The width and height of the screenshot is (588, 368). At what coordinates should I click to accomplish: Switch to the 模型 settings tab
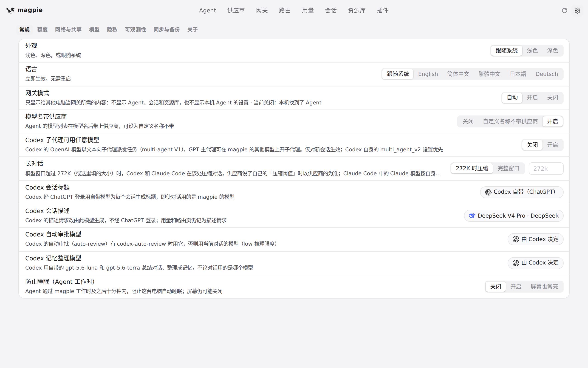click(x=94, y=30)
